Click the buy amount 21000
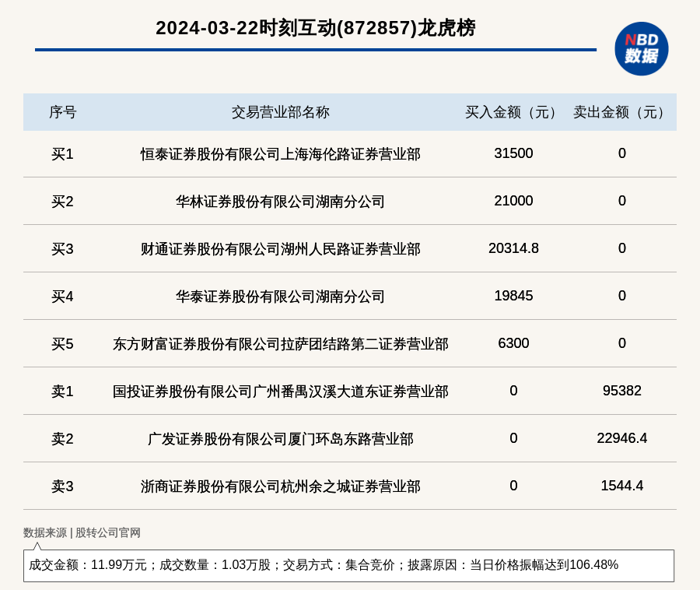The height and width of the screenshot is (590, 700). (x=513, y=201)
